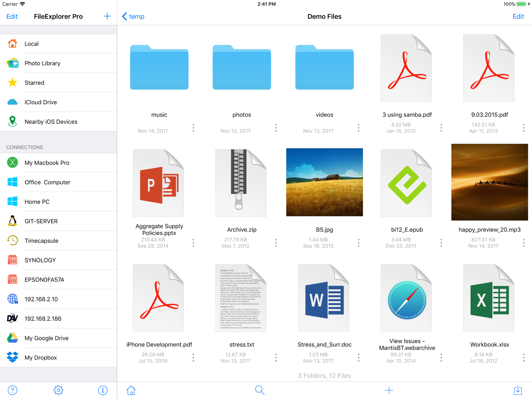Viewport: 532px width, 399px height.
Task: Open 192.168.2.186 WebDAV connection
Action: coord(58,319)
